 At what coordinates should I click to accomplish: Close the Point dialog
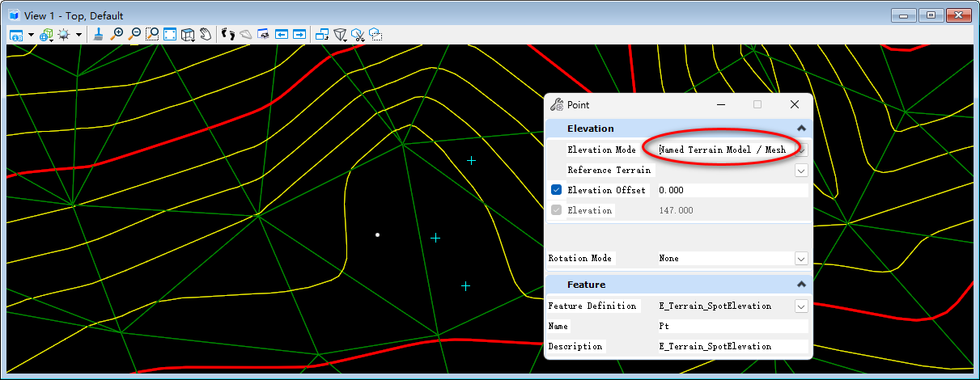click(795, 104)
